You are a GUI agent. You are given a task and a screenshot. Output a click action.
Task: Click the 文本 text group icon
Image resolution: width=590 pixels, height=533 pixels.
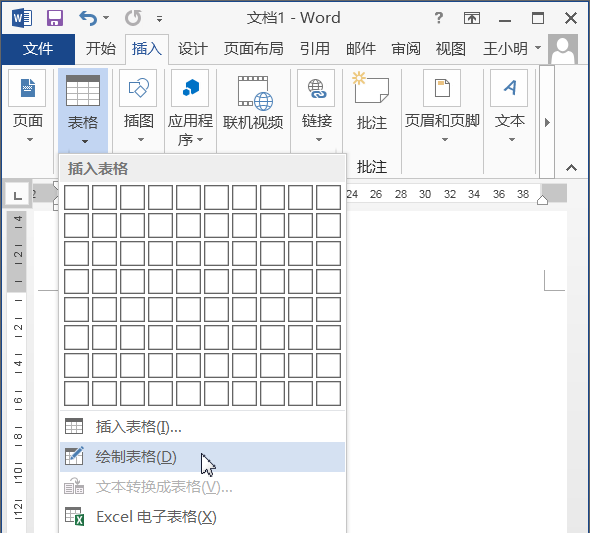[509, 88]
